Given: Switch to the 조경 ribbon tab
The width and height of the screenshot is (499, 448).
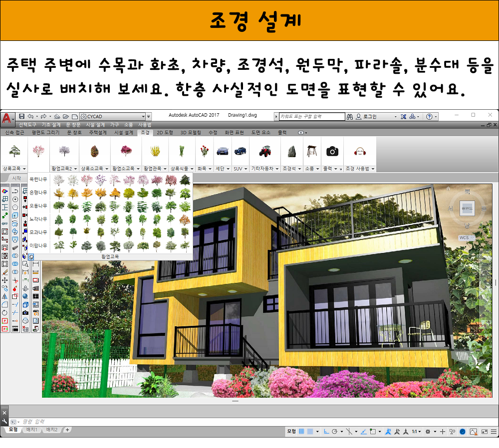Looking at the screenshot, I should [145, 132].
